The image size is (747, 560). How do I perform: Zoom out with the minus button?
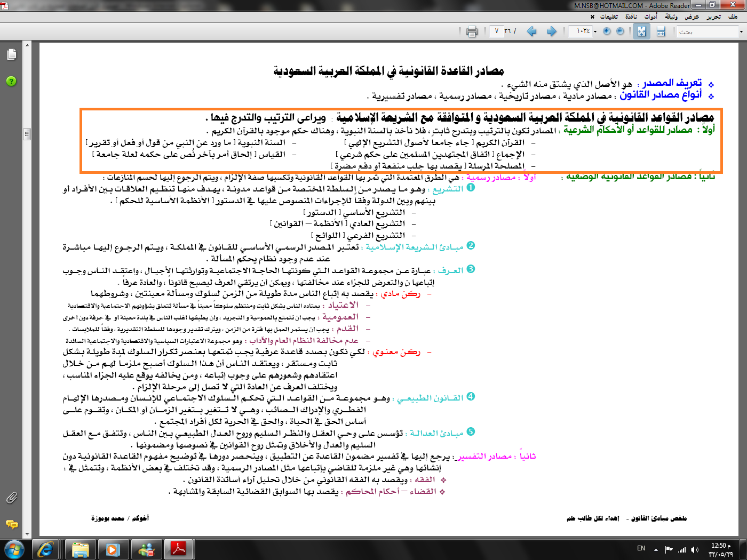(620, 31)
